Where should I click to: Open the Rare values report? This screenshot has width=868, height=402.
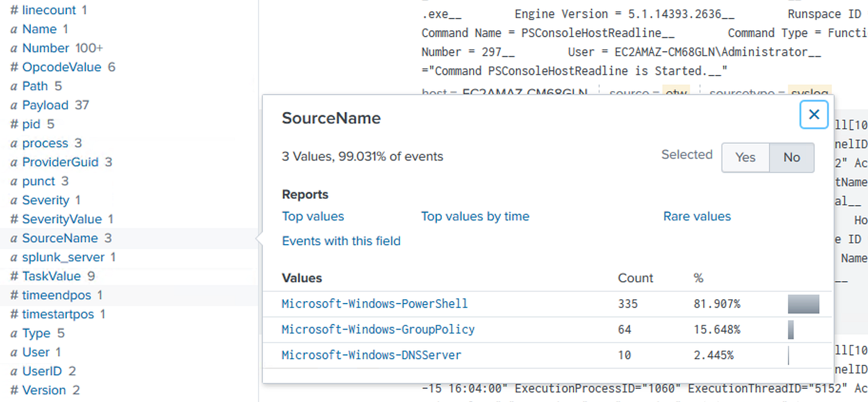tap(697, 216)
